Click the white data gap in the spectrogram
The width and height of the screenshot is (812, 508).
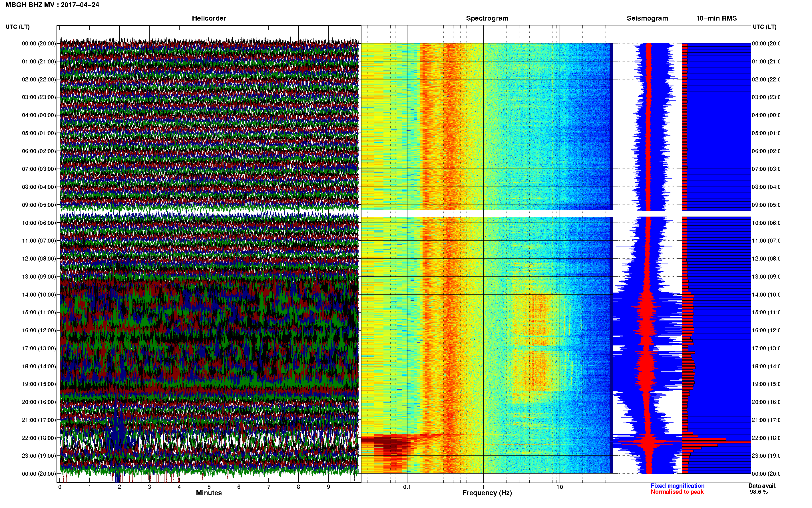(x=487, y=214)
